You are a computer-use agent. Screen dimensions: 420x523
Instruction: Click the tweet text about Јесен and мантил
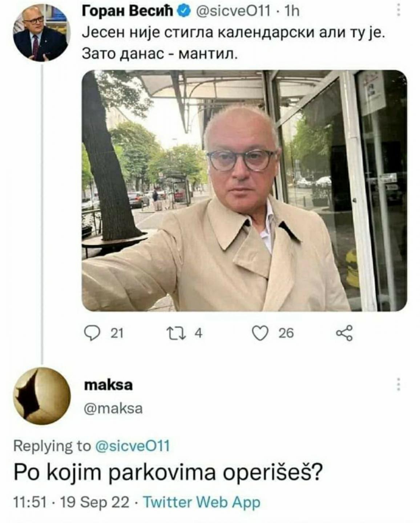click(x=233, y=44)
